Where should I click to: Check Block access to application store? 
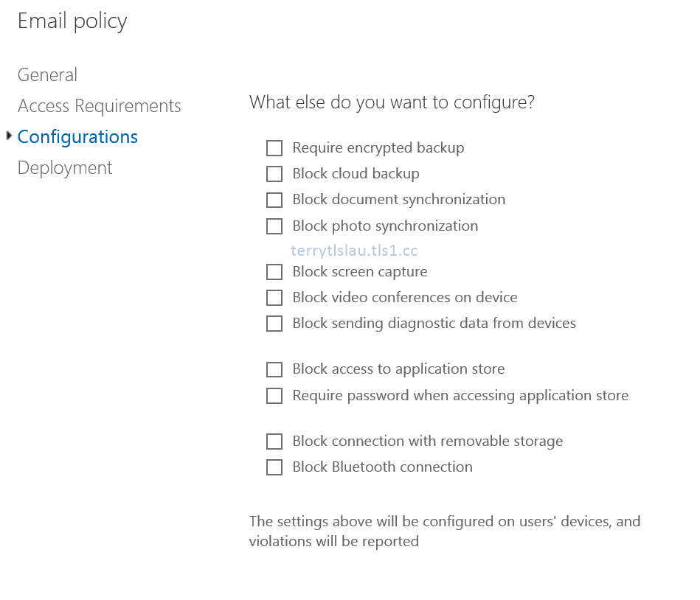[274, 369]
